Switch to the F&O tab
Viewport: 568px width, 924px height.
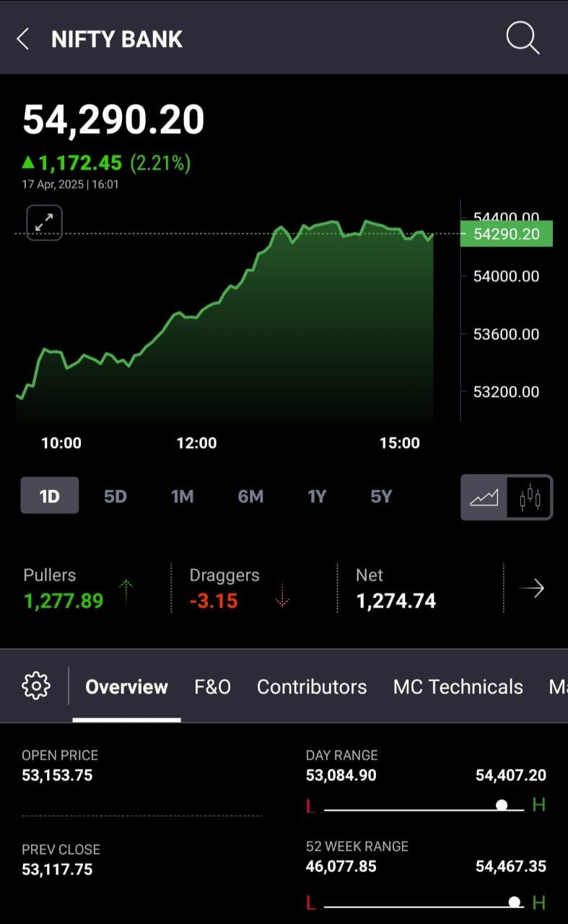[212, 687]
